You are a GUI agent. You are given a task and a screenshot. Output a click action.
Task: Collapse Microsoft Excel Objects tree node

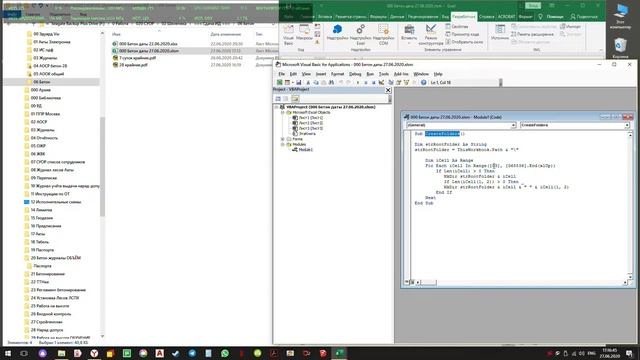click(282, 112)
